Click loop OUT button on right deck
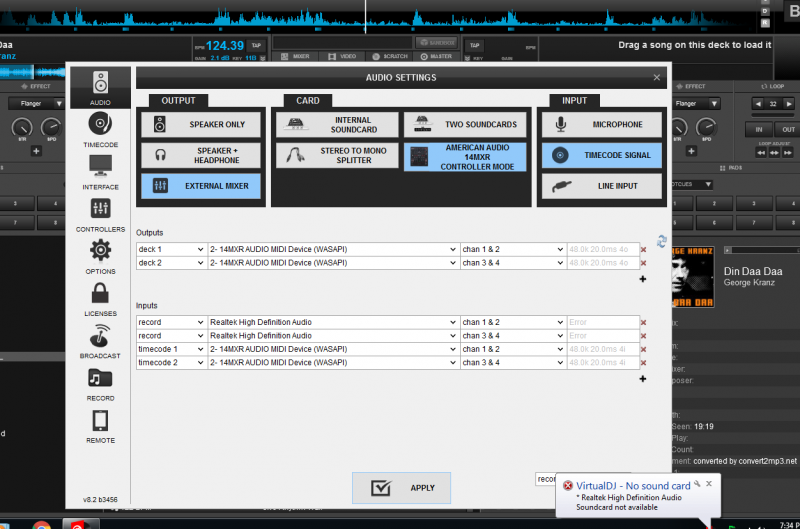The height and width of the screenshot is (529, 800). [x=788, y=130]
